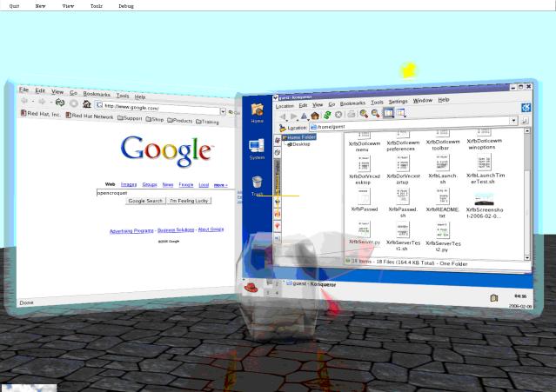The width and height of the screenshot is (556, 392).
Task: Open the New menu in Croquet
Action: point(40,6)
